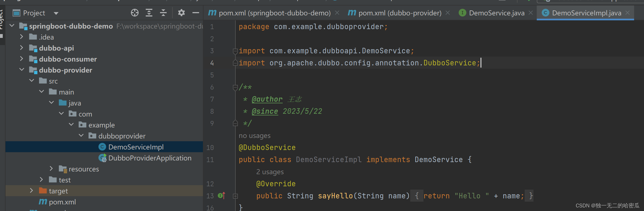
Task: Click the implements-method gutter icon on line 13
Action: pyautogui.click(x=222, y=196)
